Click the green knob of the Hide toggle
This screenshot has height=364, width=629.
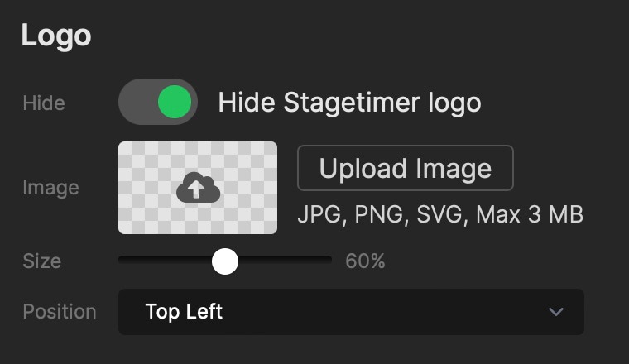(x=175, y=103)
